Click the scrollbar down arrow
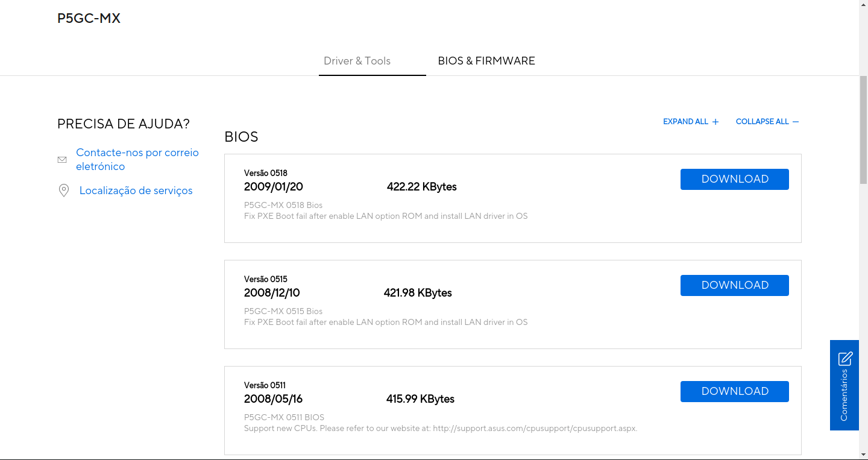This screenshot has width=868, height=460. [863, 455]
